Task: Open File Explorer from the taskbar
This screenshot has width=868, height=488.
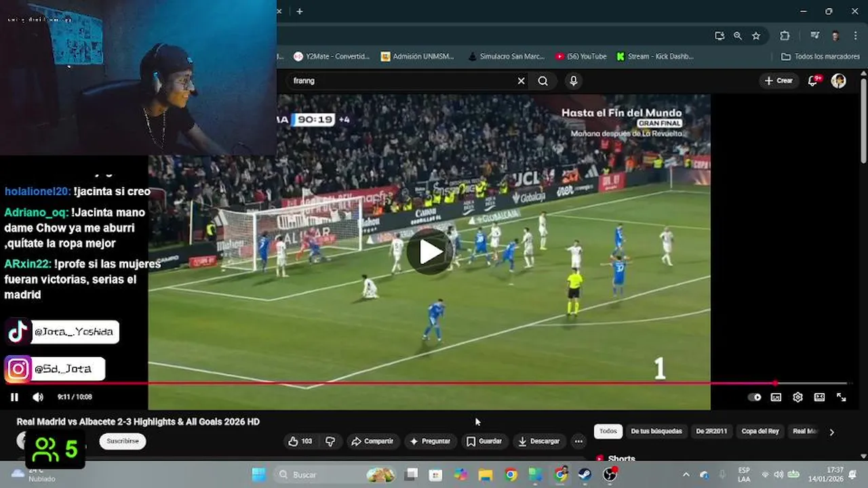Action: pos(485,474)
